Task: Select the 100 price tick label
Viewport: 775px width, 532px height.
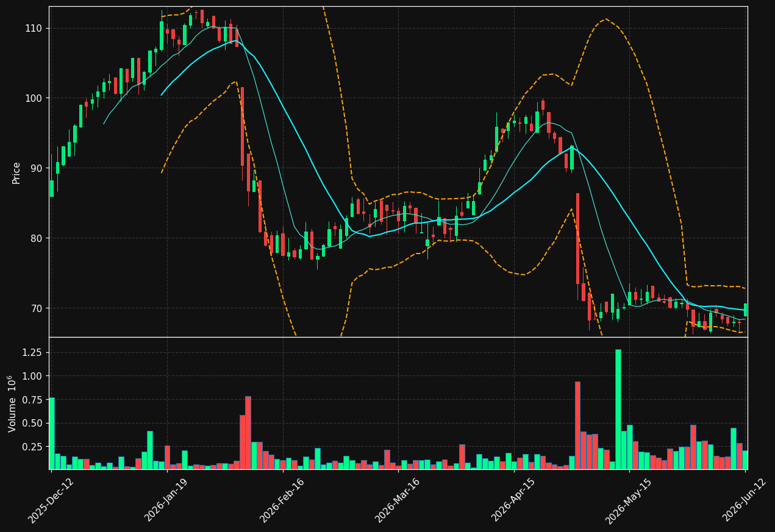Action: [x=33, y=98]
